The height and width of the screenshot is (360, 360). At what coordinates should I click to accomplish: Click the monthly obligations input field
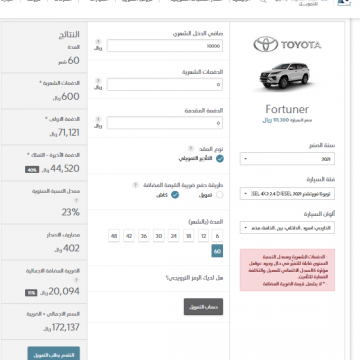click(x=165, y=84)
